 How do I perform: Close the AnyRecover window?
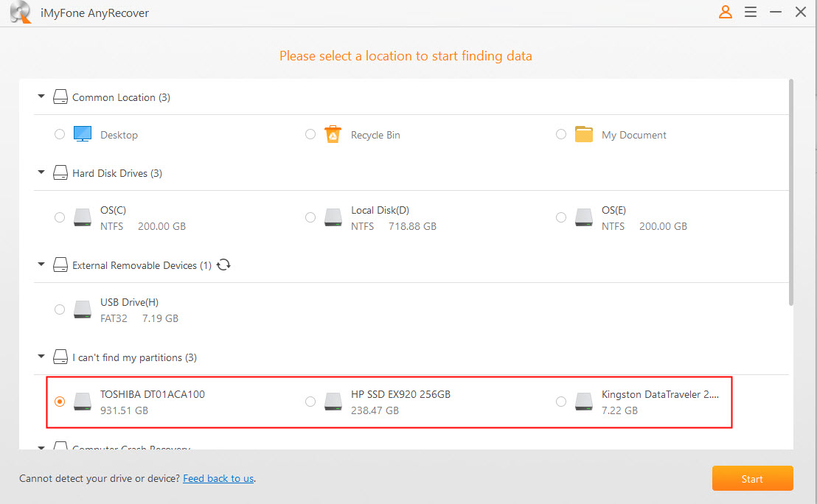point(801,12)
